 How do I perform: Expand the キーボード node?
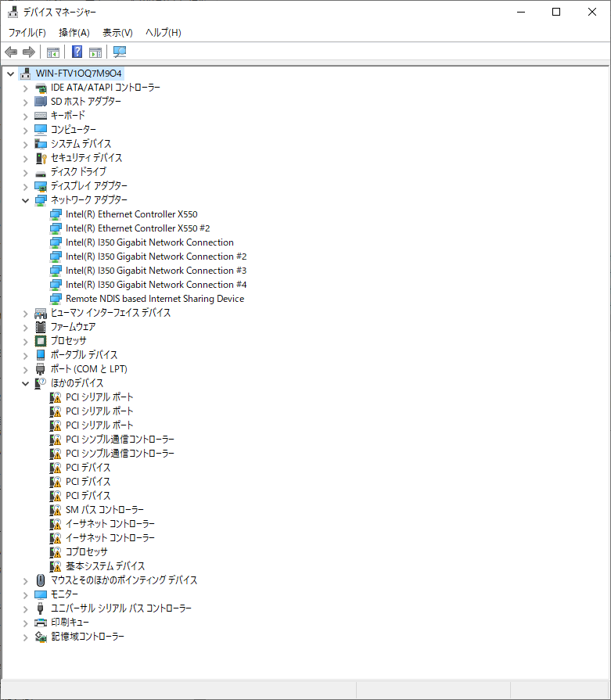pos(26,116)
